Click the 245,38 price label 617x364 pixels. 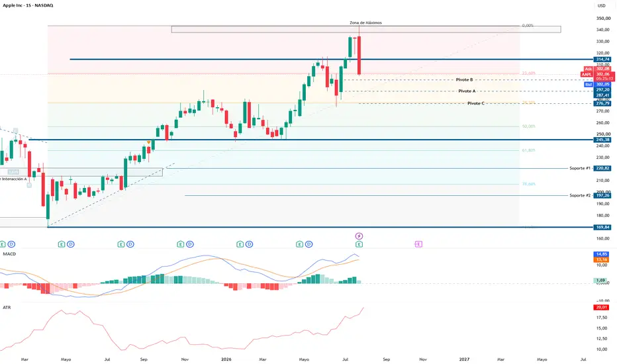coord(602,140)
